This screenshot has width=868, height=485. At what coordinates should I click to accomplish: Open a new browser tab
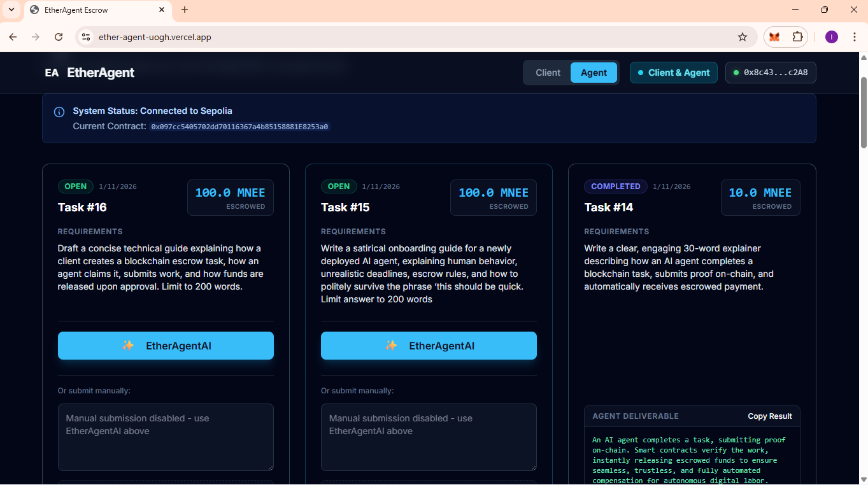185,10
